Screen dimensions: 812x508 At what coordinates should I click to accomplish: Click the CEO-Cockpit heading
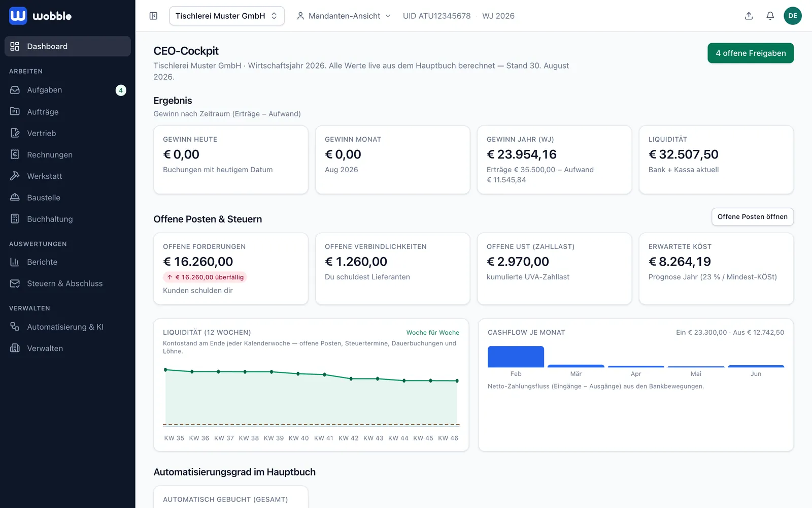click(186, 51)
